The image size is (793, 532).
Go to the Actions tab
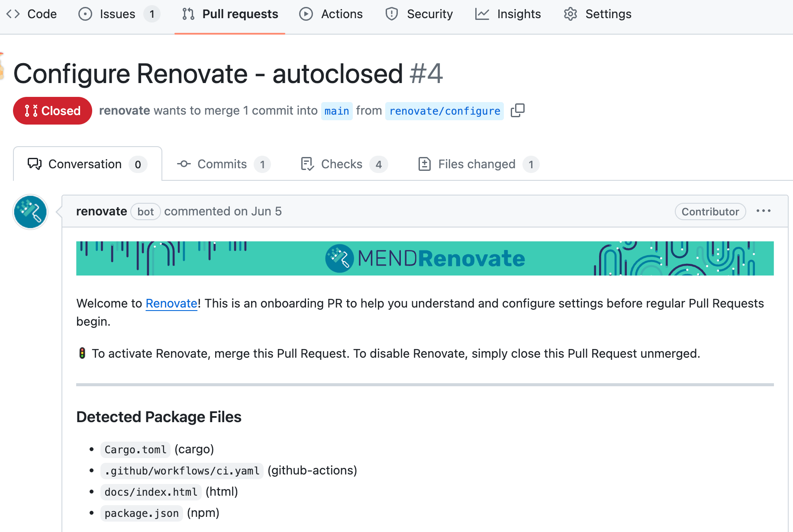(331, 14)
